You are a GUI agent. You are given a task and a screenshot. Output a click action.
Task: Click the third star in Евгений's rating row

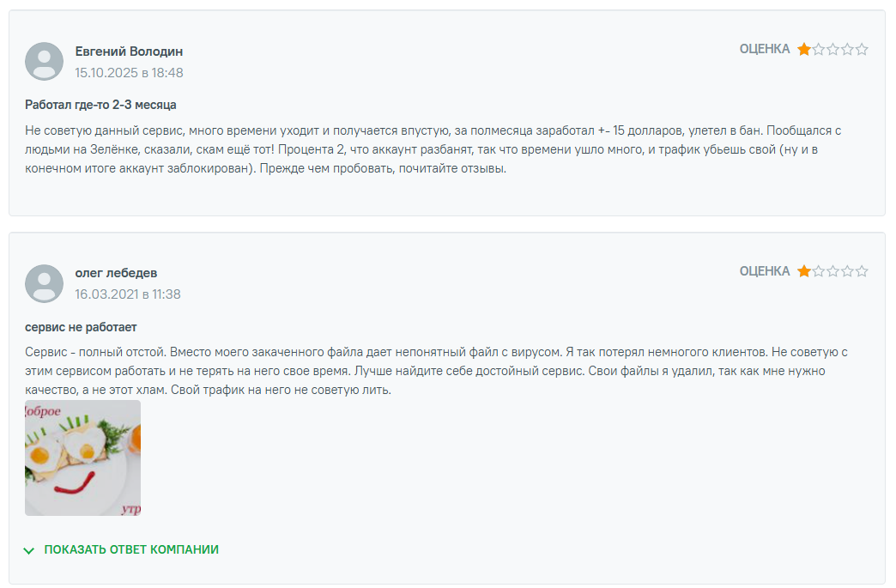(x=834, y=49)
